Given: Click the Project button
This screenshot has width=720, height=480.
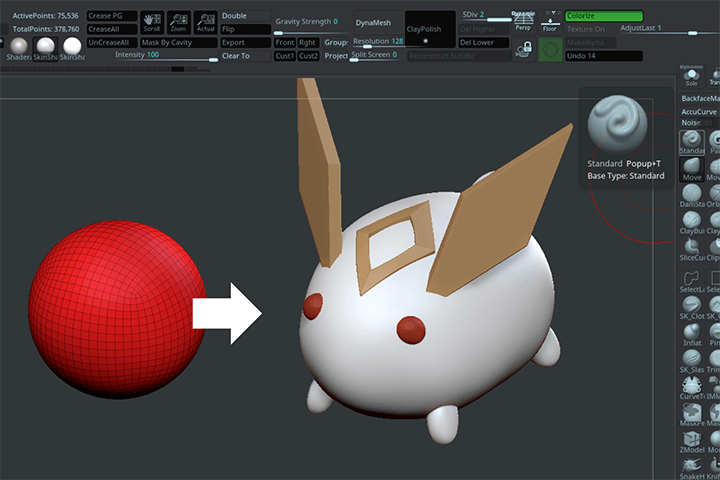Looking at the screenshot, I should click(336, 56).
